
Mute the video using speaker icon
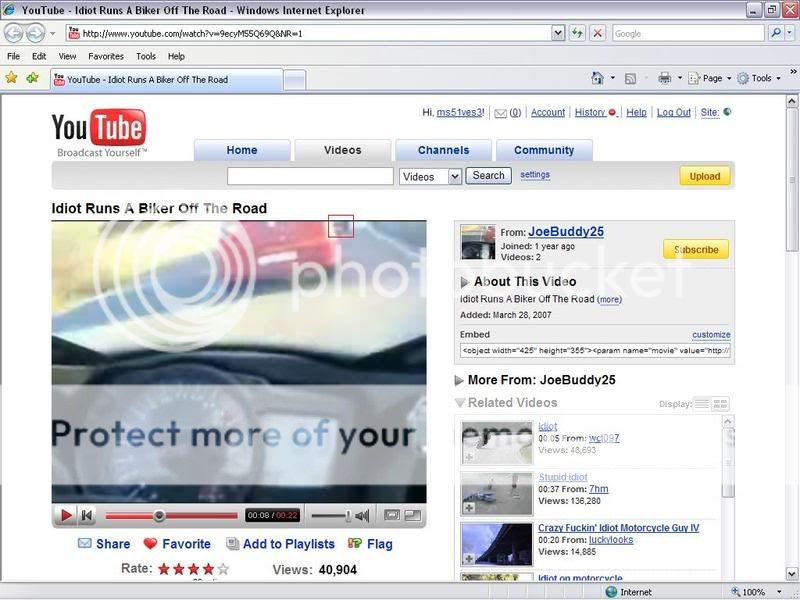(362, 516)
